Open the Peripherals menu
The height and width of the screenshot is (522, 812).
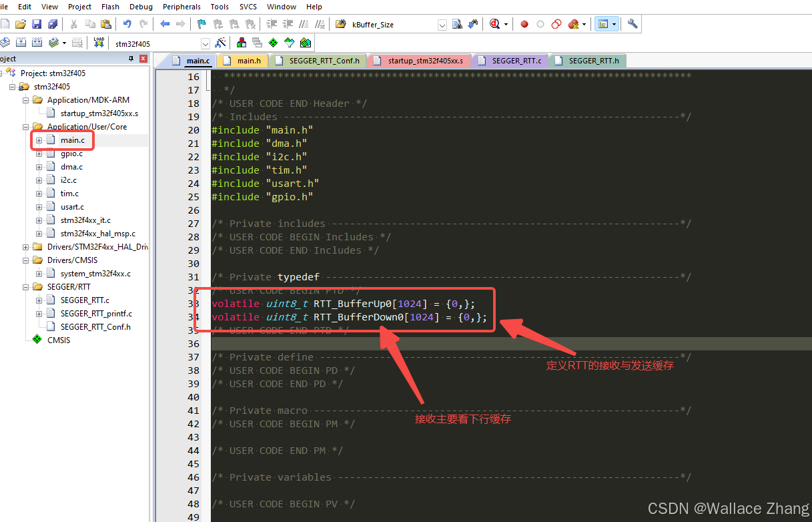(181, 7)
